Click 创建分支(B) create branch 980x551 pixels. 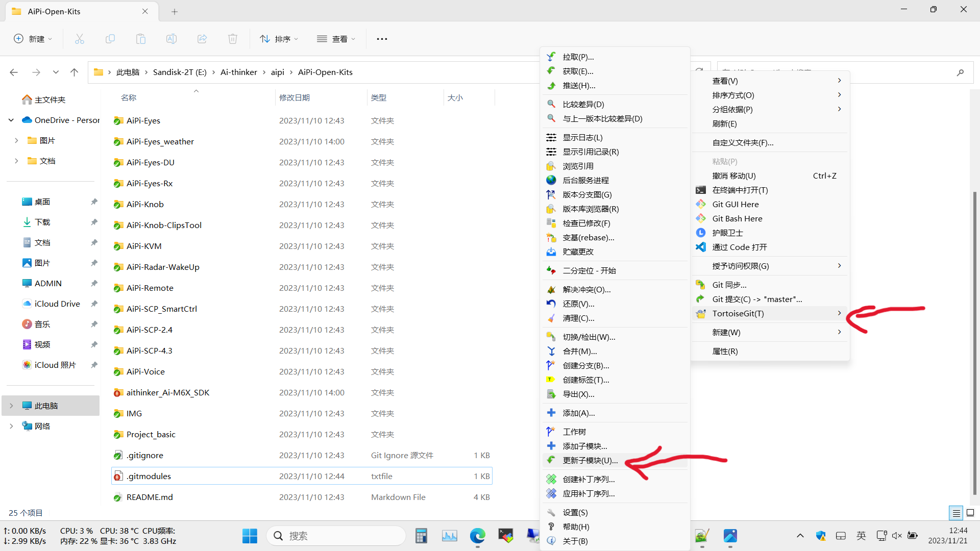pos(615,365)
